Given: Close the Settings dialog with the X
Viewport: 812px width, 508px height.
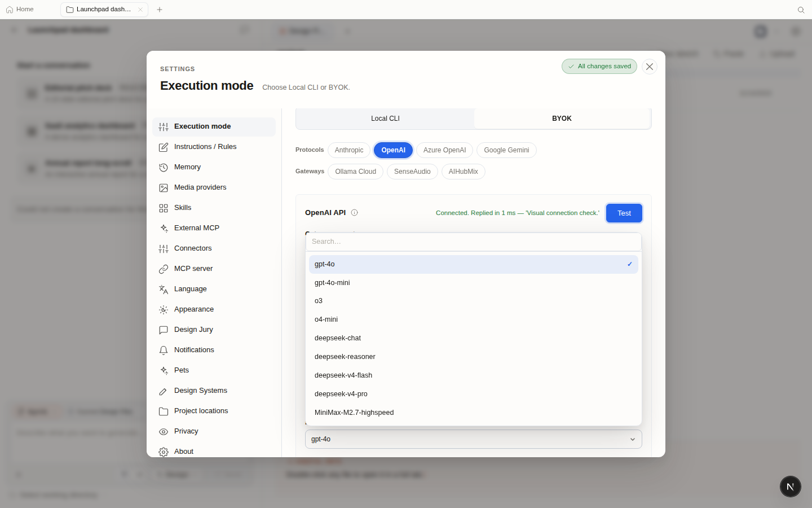Looking at the screenshot, I should click(650, 67).
